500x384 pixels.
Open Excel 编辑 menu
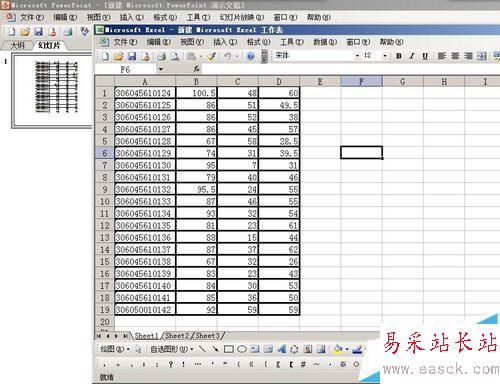click(x=159, y=42)
